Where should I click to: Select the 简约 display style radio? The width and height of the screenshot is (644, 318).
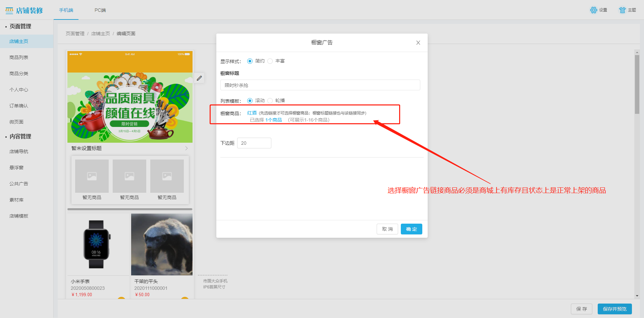coord(250,61)
